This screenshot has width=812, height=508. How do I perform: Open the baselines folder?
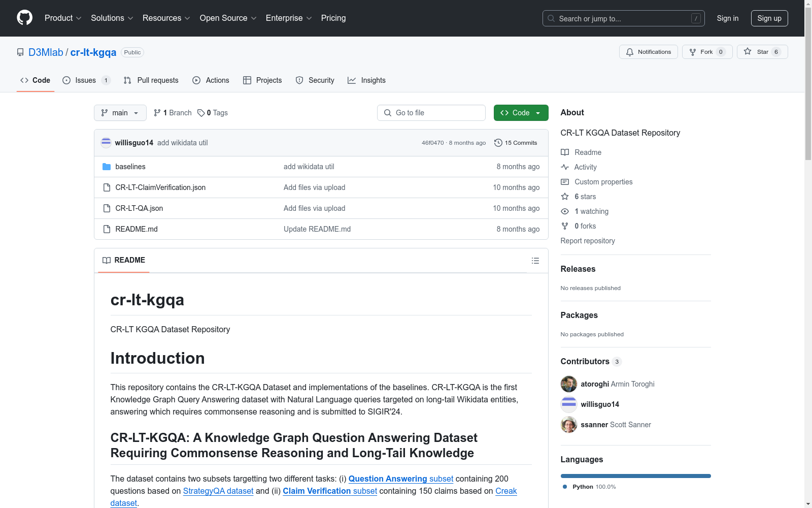tap(130, 167)
